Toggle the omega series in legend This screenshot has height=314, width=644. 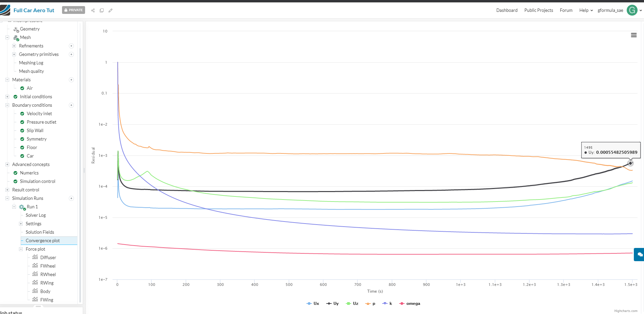point(409,303)
